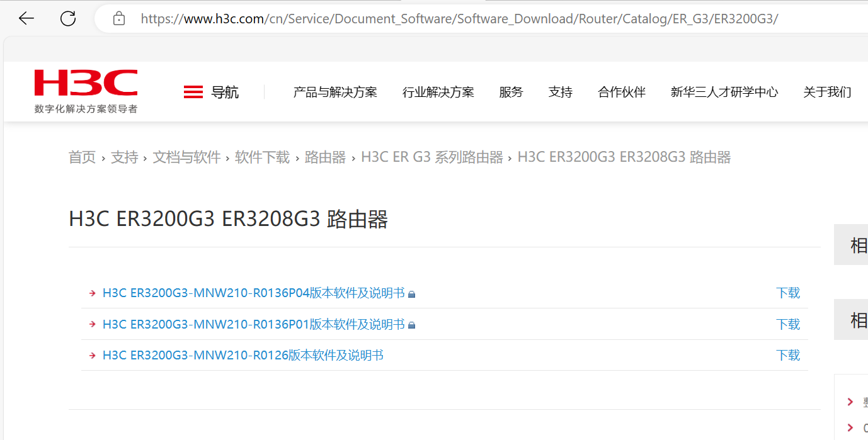Click 下载 for the R0126 version

pyautogui.click(x=788, y=356)
